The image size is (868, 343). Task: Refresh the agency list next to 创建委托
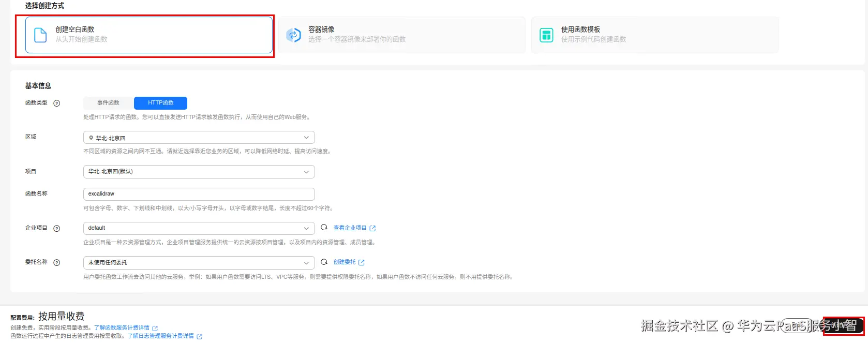click(x=324, y=262)
